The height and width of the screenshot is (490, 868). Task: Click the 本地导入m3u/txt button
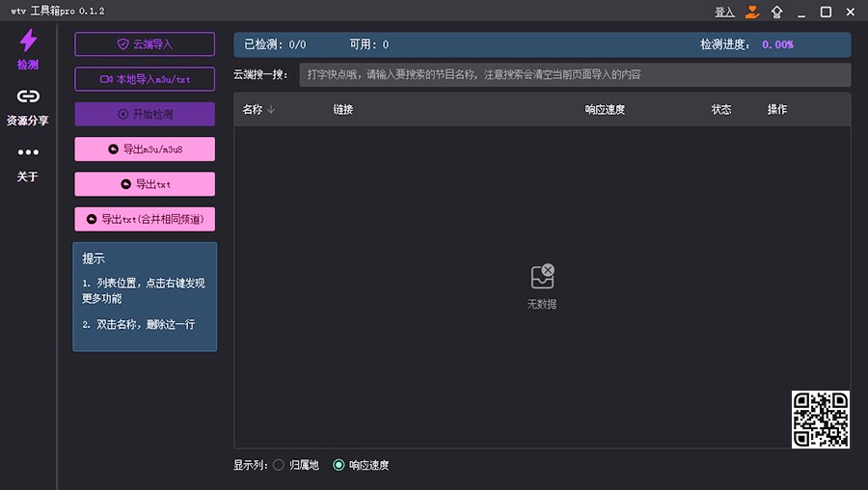145,79
